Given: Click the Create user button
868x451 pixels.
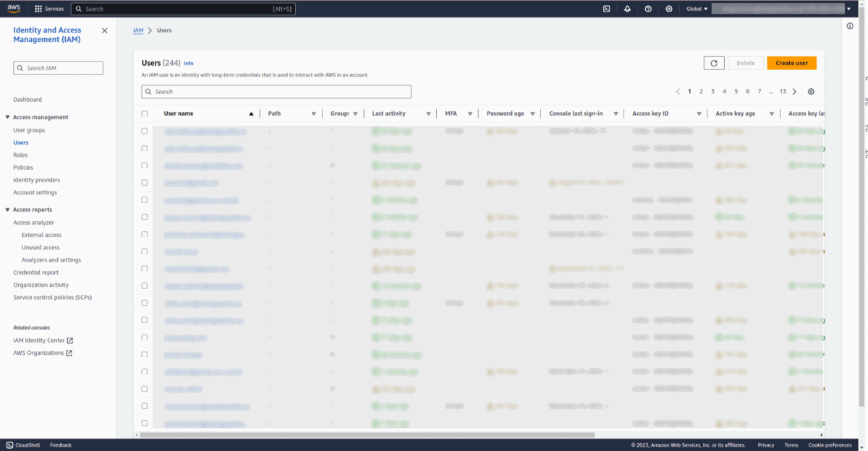Looking at the screenshot, I should 791,63.
